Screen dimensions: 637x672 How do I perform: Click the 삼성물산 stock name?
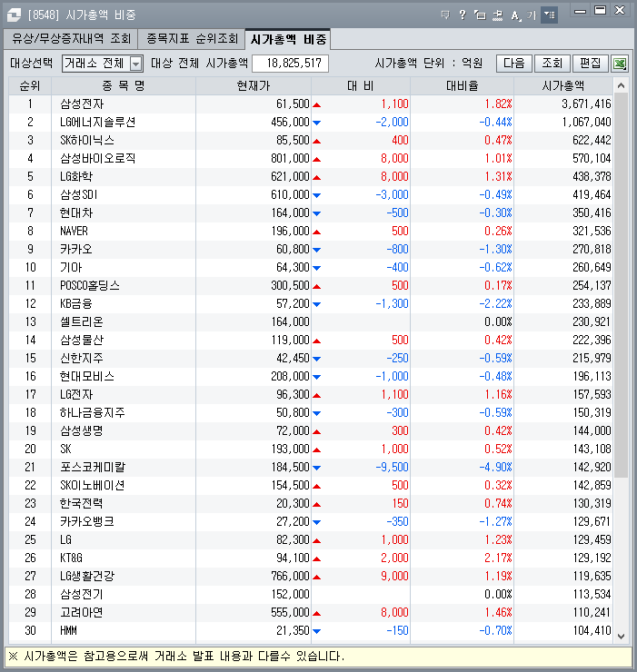pyautogui.click(x=82, y=341)
